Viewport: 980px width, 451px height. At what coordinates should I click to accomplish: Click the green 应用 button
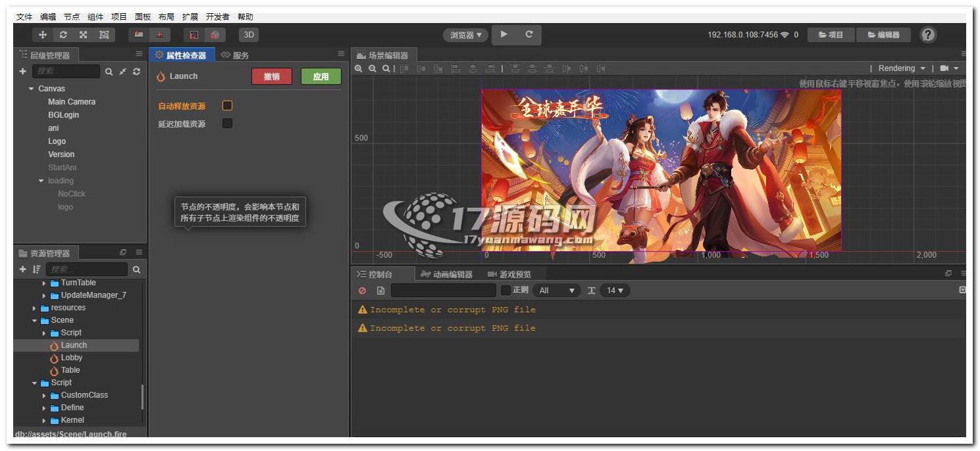tap(321, 76)
